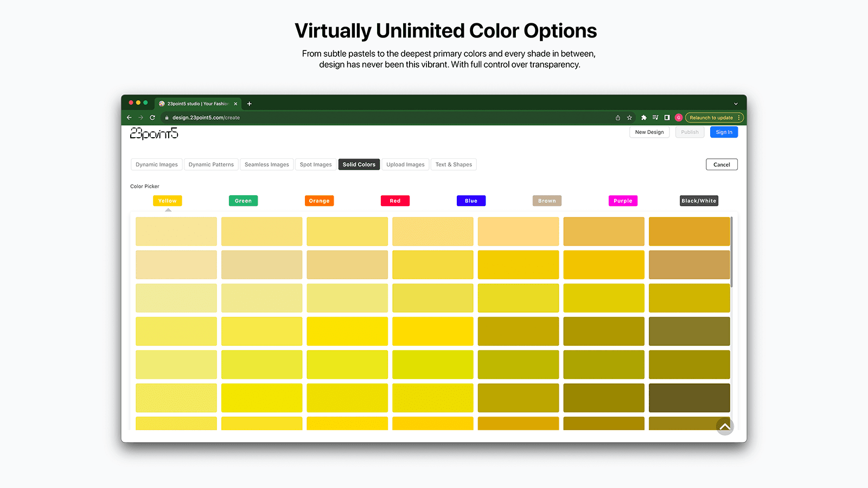Open the Text & Shapes tab

(454, 164)
